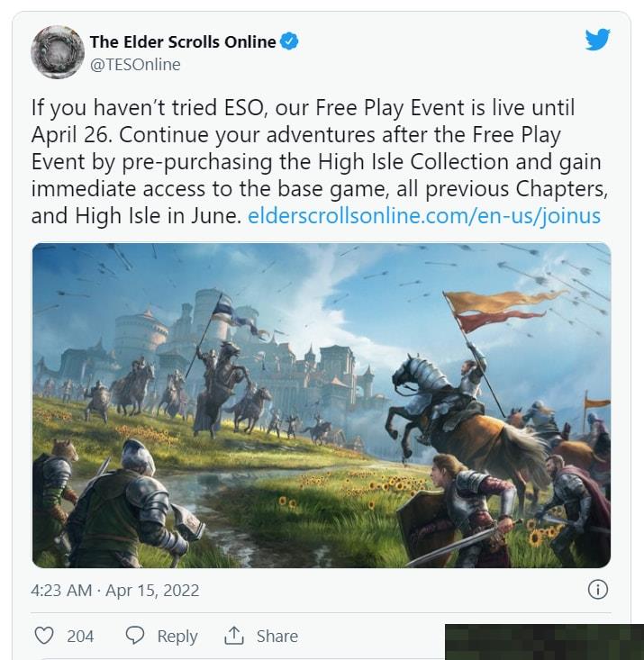The image size is (644, 660).
Task: Visit elderscrollsonline.com/en-us/joinus link
Action: click(424, 216)
